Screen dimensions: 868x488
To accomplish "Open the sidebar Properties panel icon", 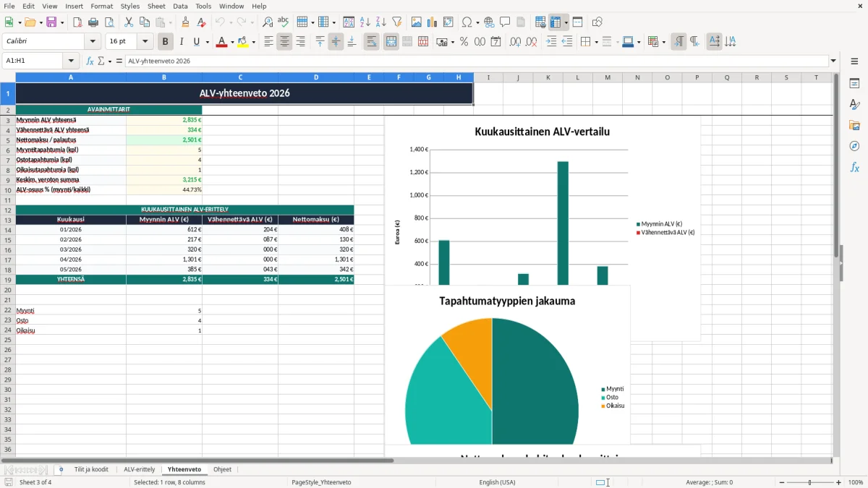I will tap(854, 83).
